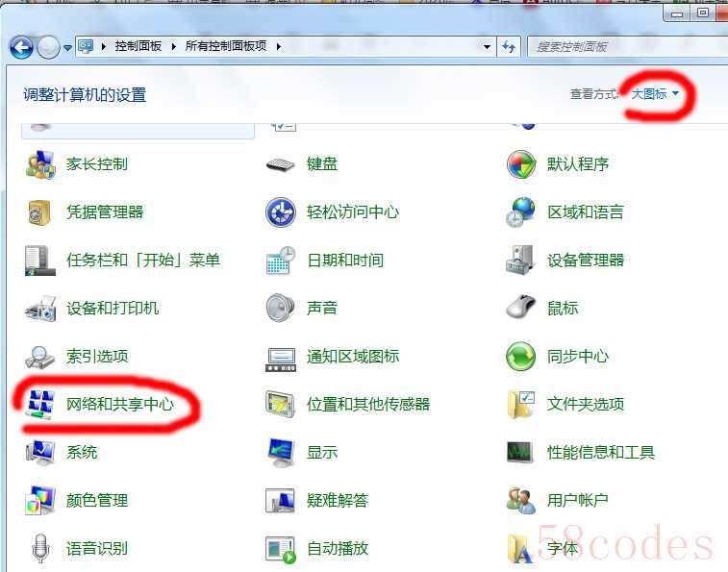
Task: Open the 疑难解答 link
Action: (338, 500)
